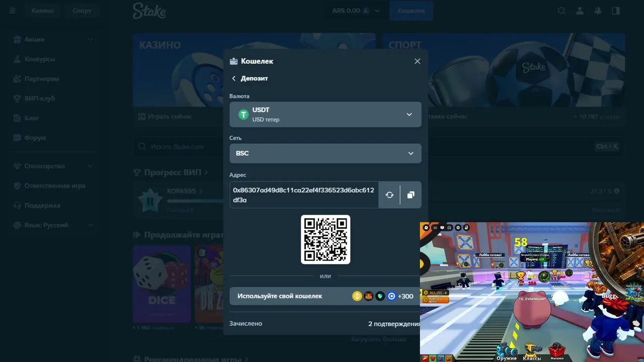
Task: Click the Stake logo
Action: (150, 11)
